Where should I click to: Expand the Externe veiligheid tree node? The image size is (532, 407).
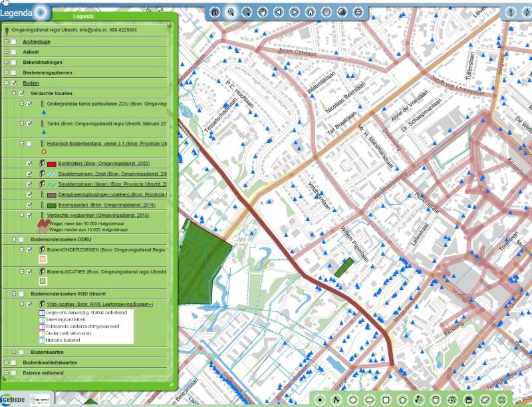[x=6, y=372]
